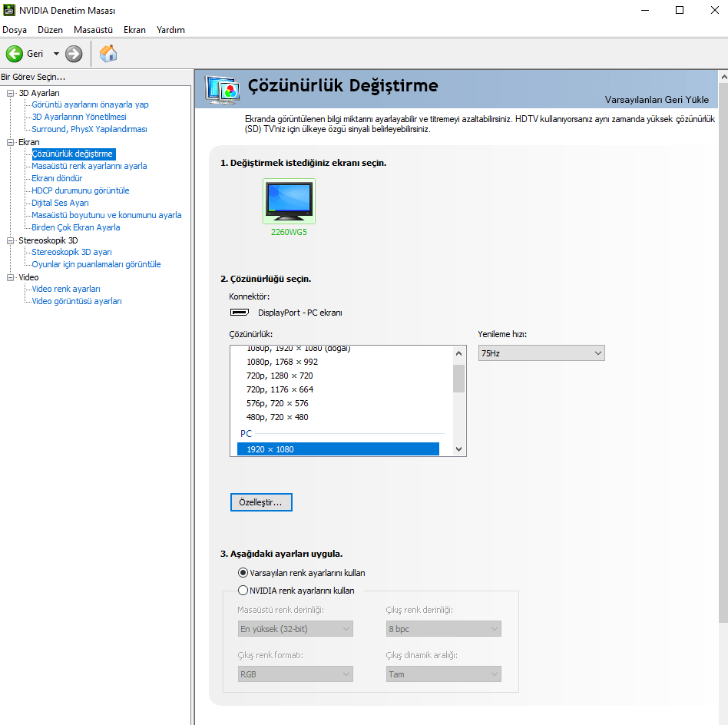Open the Düzen menu
The image size is (728, 725).
[50, 30]
